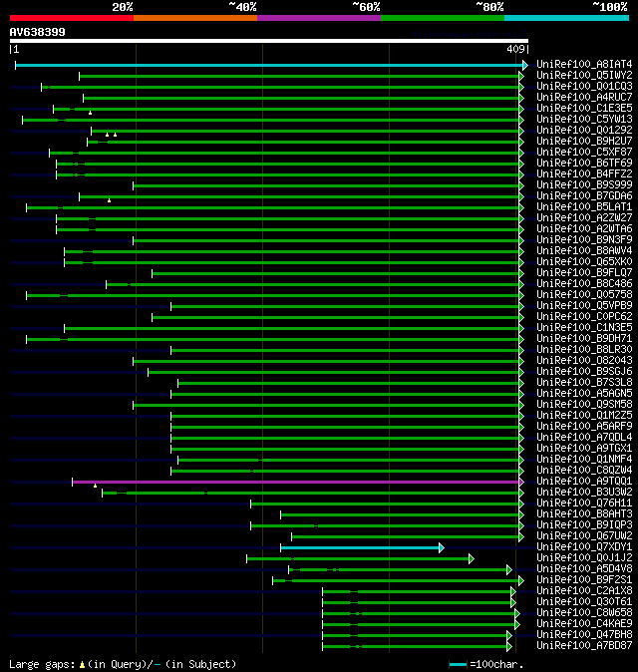This screenshot has height=672, width=638.
Task: Select the UniRef100_A5ARF9 label
Action: pos(584,427)
